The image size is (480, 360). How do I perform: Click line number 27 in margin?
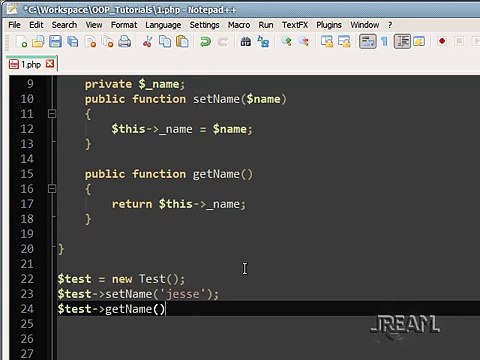click(27, 354)
